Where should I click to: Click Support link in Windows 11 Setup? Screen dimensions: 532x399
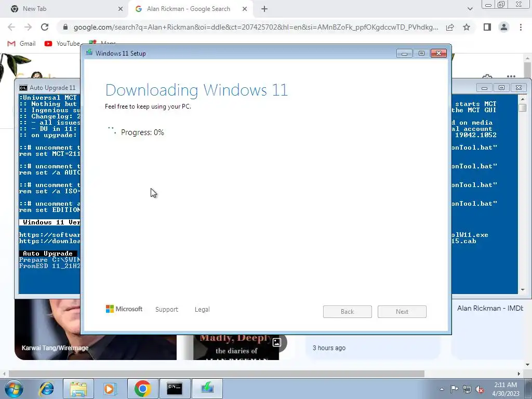coord(167,310)
